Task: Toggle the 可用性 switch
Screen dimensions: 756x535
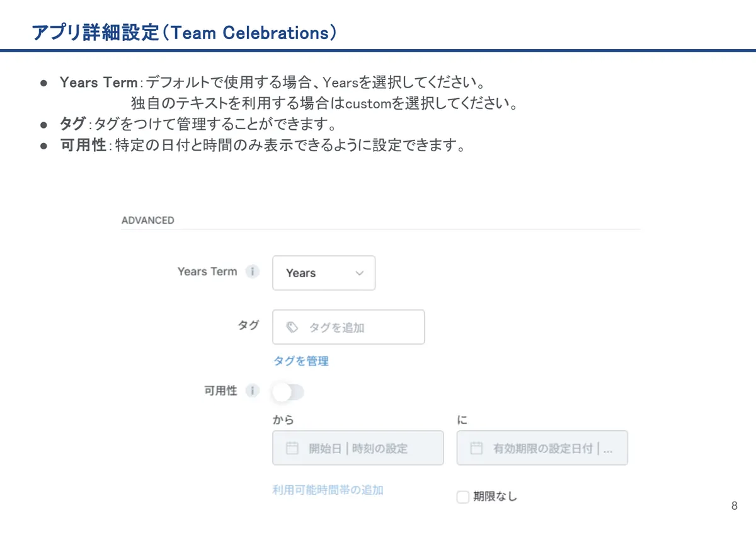Action: coord(288,392)
